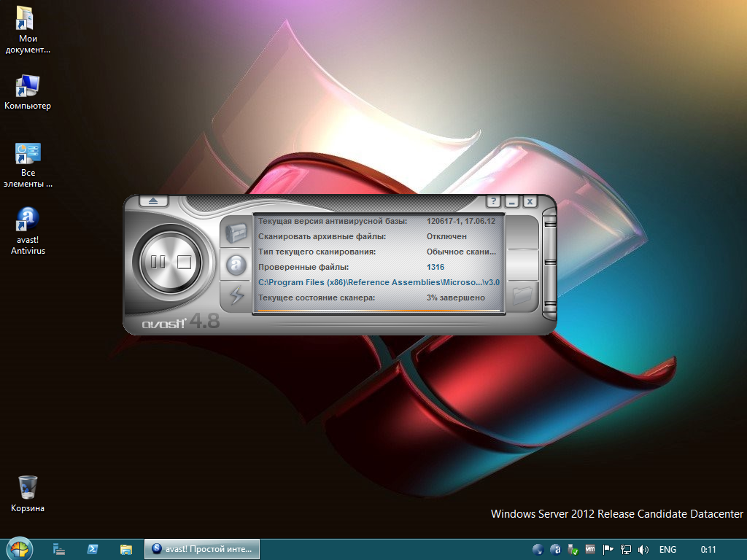Screen dimensions: 747x560
Task: Open Server Manager from the taskbar
Action: click(x=58, y=550)
